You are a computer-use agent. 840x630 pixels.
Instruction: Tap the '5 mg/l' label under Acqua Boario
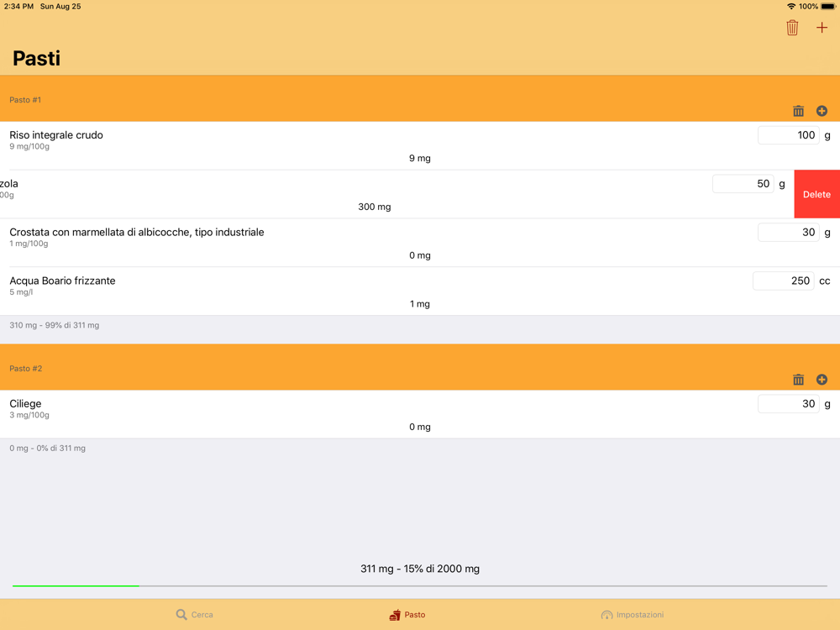[x=21, y=292]
